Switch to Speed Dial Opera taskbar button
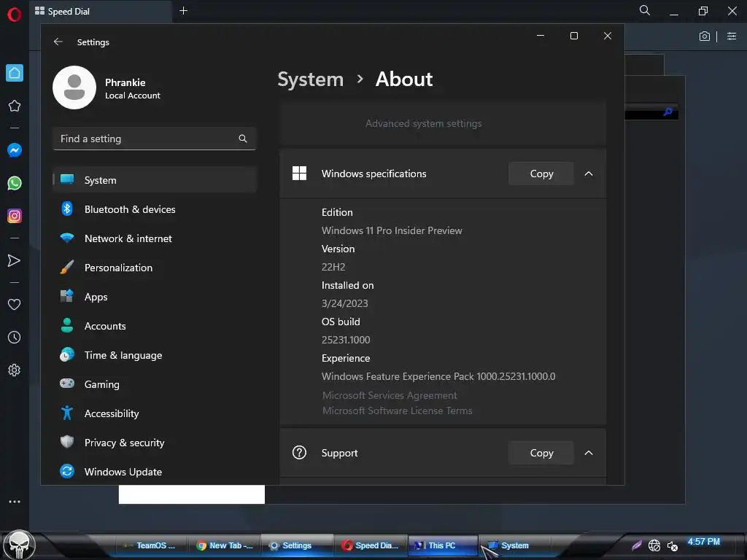Viewport: 747px width, 560px height. [x=370, y=545]
